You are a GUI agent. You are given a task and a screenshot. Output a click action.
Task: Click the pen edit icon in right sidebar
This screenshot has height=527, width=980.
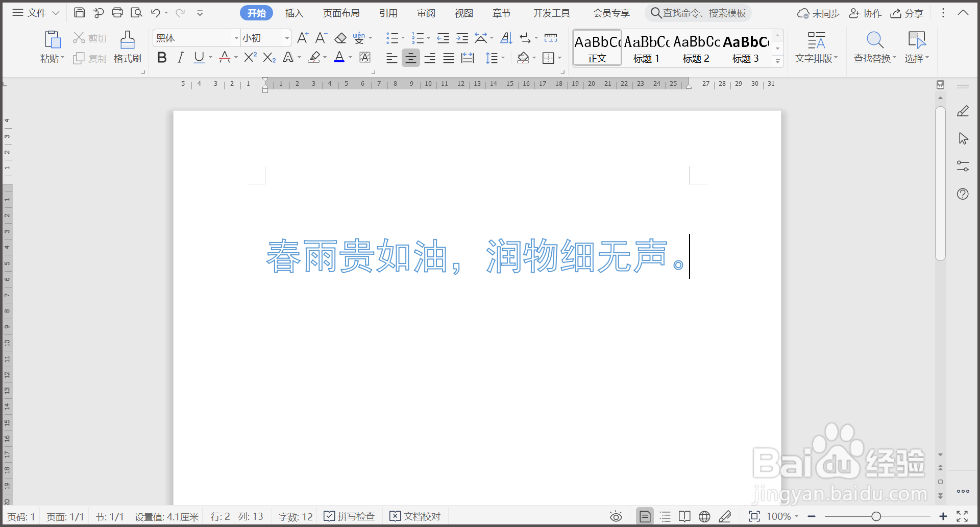(x=963, y=111)
